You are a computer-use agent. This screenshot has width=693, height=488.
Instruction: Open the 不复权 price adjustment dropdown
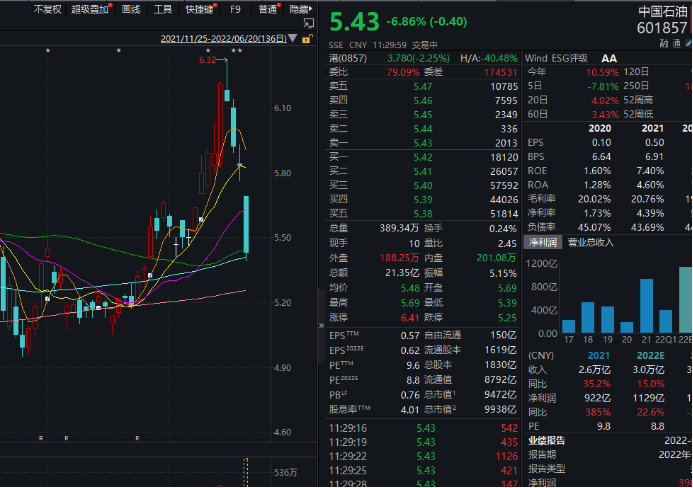coord(47,9)
